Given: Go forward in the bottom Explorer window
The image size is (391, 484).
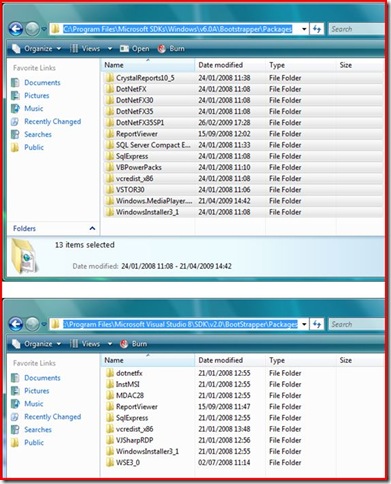Looking at the screenshot, I should click(x=32, y=324).
